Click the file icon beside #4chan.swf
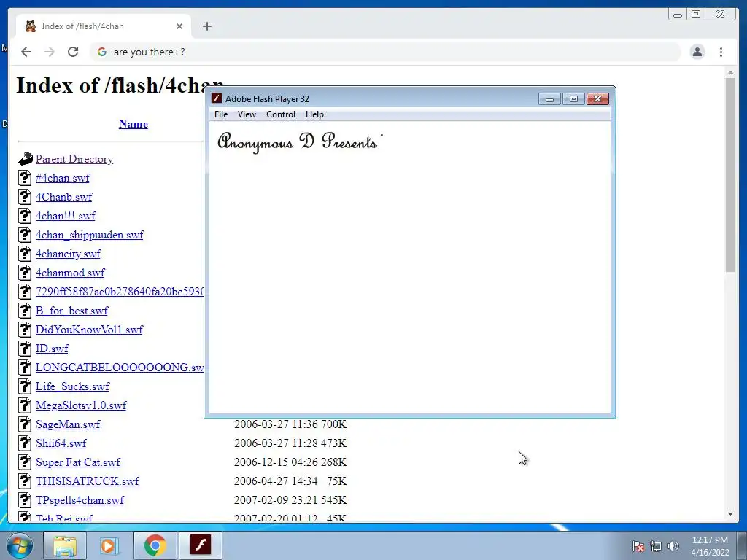 point(25,178)
